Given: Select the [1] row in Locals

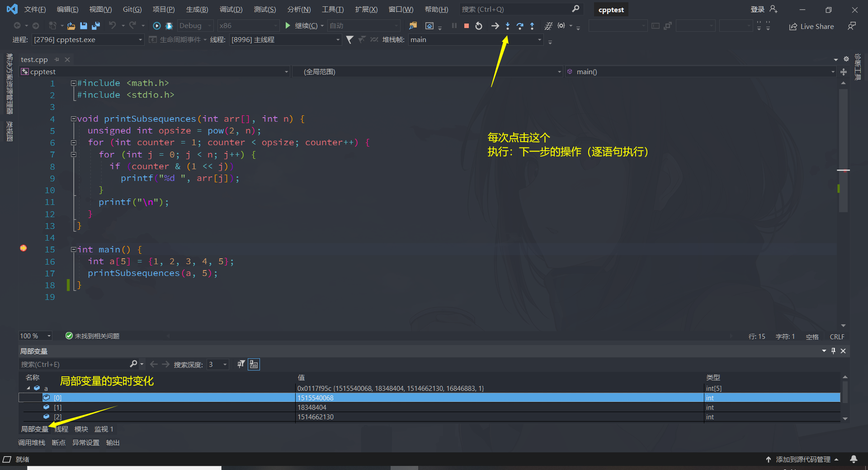Looking at the screenshot, I should [x=429, y=408].
